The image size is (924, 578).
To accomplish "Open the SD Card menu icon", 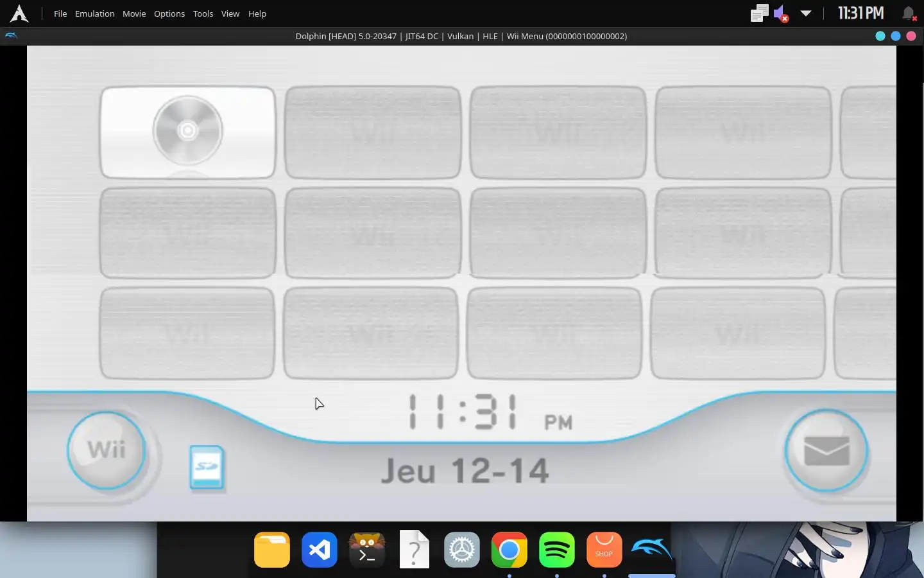I will click(207, 467).
